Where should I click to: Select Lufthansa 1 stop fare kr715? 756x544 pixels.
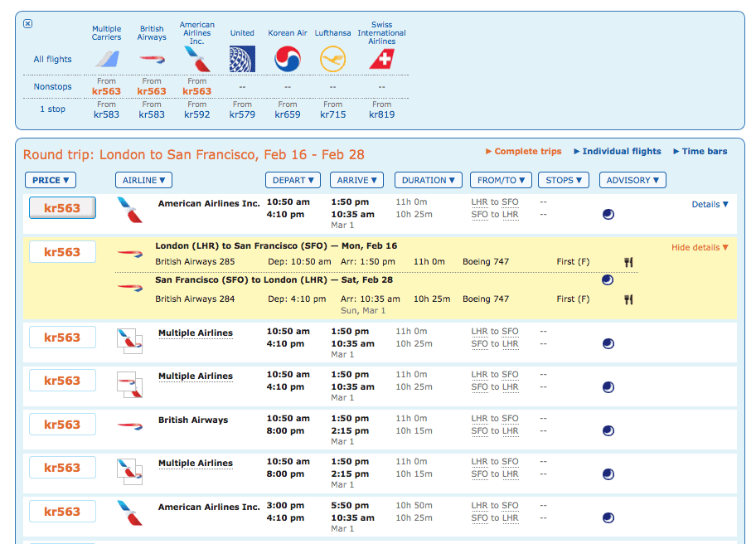333,114
